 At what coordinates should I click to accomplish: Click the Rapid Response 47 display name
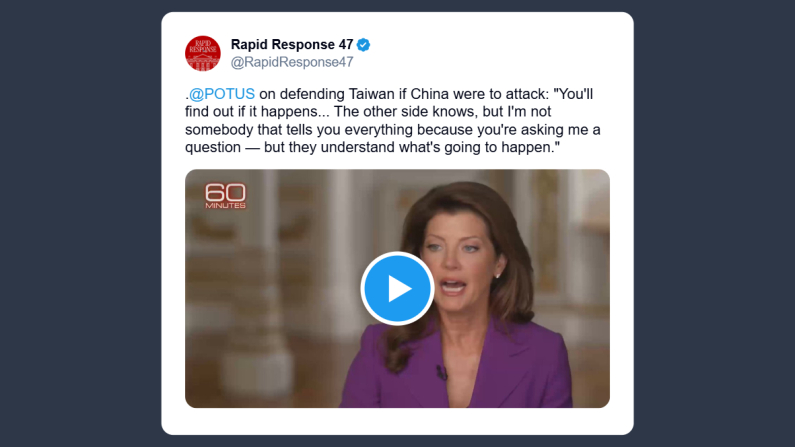coord(292,45)
